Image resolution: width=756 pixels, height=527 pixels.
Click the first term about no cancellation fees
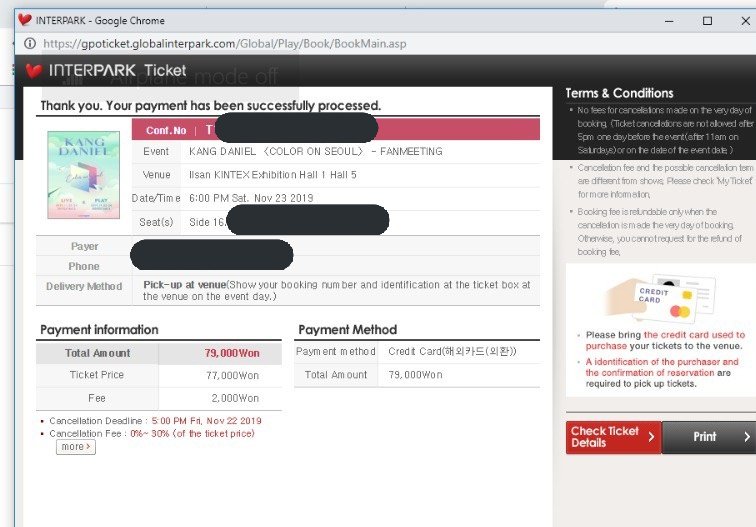coord(665,130)
